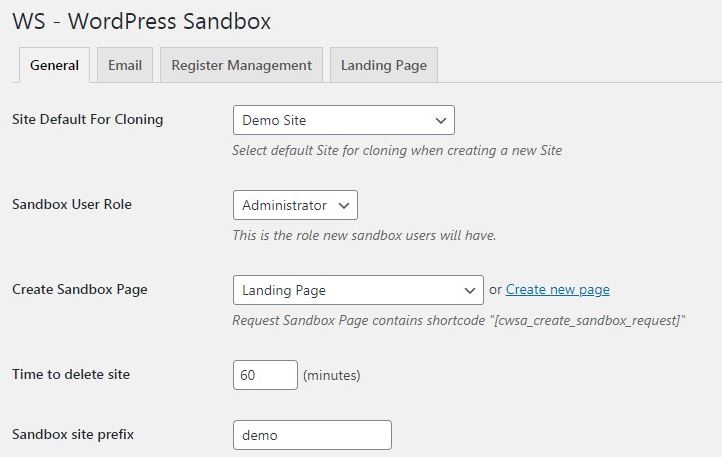This screenshot has height=457, width=722.
Task: Click the Sandbox User Role label
Action: tap(72, 204)
